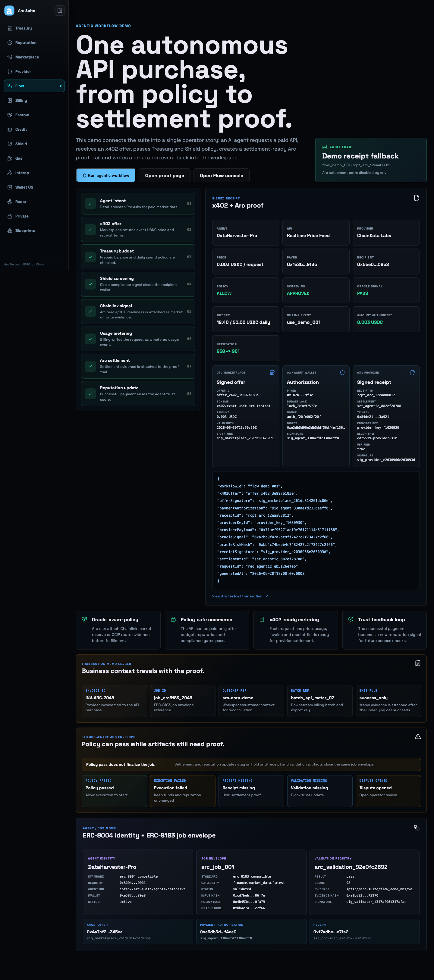The image size is (434, 980).
Task: Click the Shield screening step checkmark
Action: [x=90, y=284]
